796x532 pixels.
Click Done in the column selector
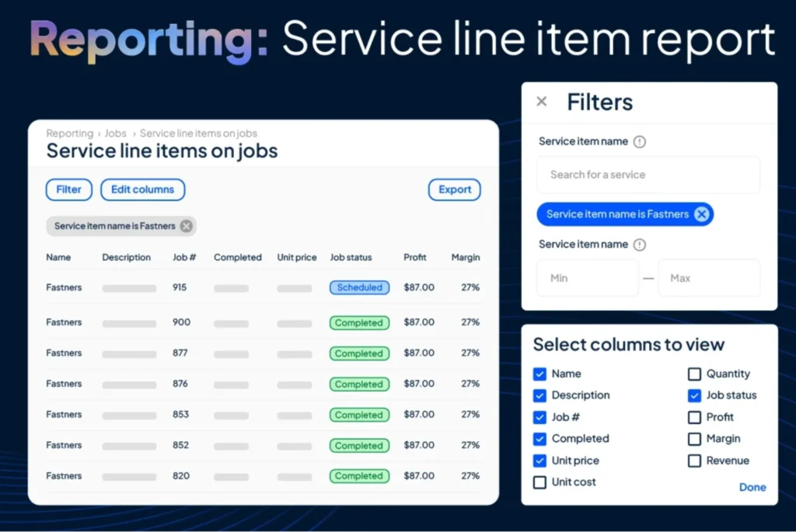pyautogui.click(x=752, y=487)
